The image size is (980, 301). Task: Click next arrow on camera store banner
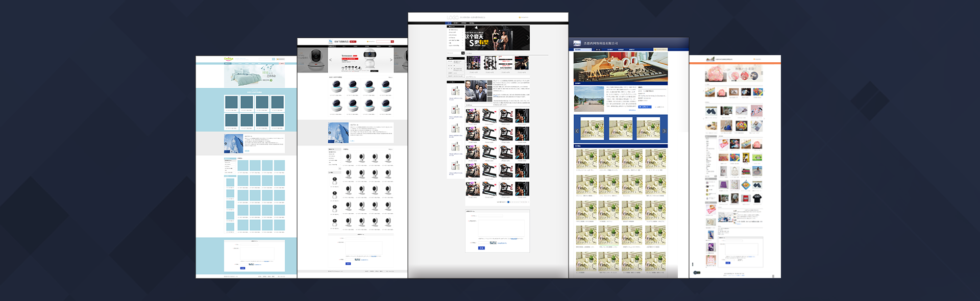click(x=391, y=60)
